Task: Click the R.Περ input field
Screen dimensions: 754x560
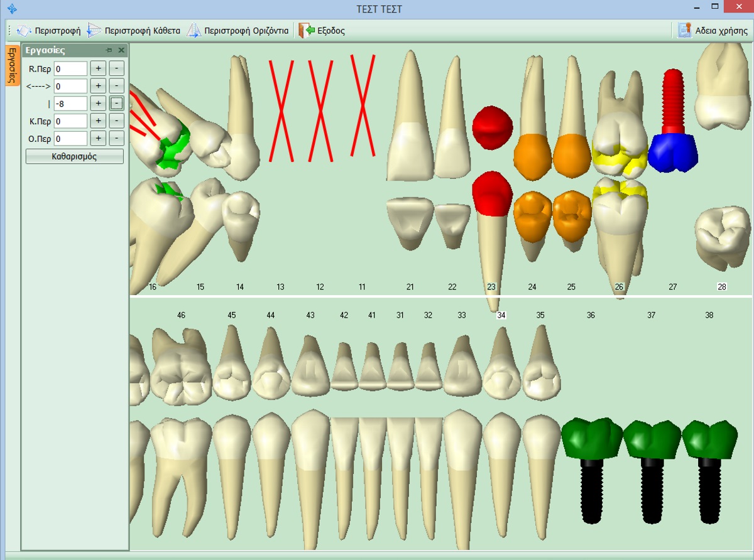Action: pos(70,68)
